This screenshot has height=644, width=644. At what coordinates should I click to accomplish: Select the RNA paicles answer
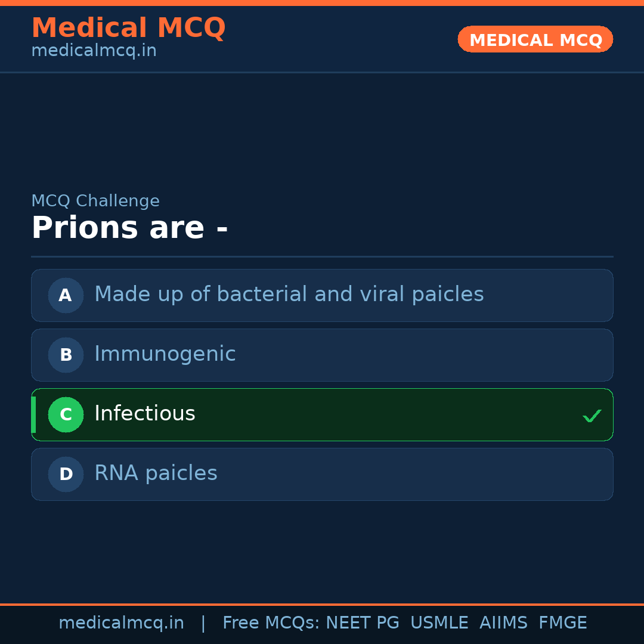coord(322,474)
